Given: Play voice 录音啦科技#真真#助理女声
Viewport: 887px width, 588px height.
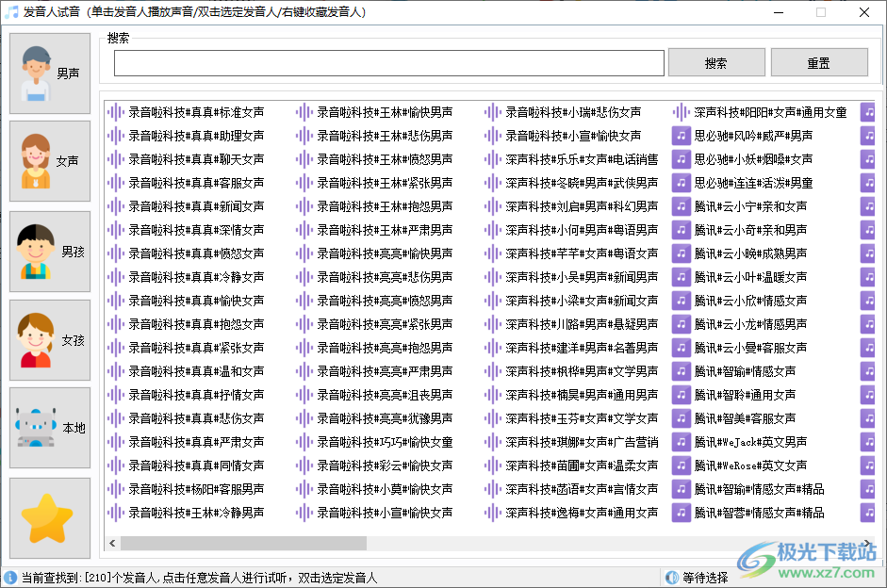Looking at the screenshot, I should tap(196, 136).
